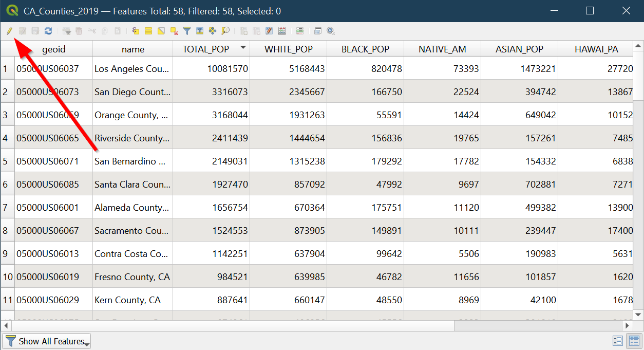Move selected rows to the top
Image resolution: width=644 pixels, height=350 pixels.
200,31
